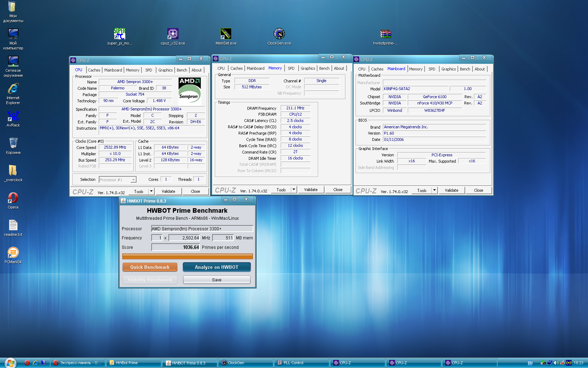The height and width of the screenshot is (368, 588).
Task: Open About tab in the right CPU-Z window
Action: point(479,69)
